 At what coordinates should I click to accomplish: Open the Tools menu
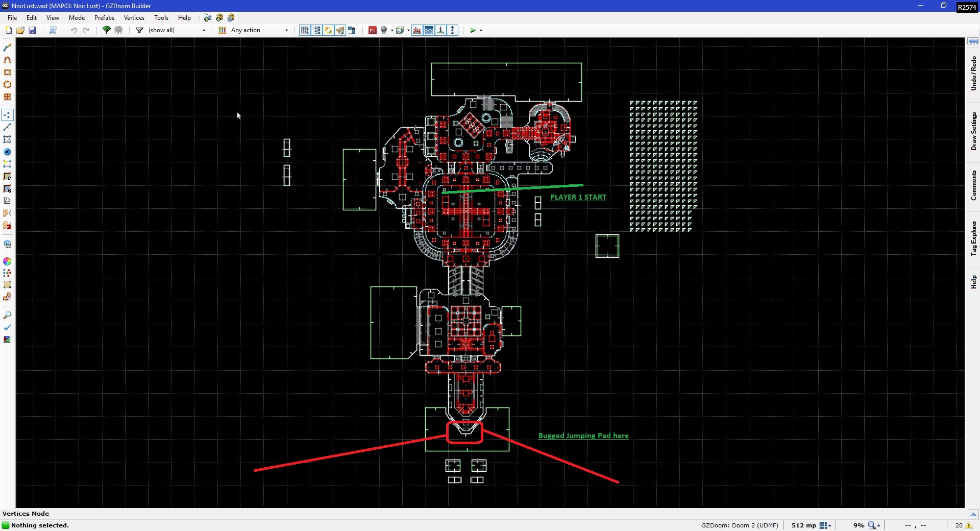pyautogui.click(x=161, y=17)
